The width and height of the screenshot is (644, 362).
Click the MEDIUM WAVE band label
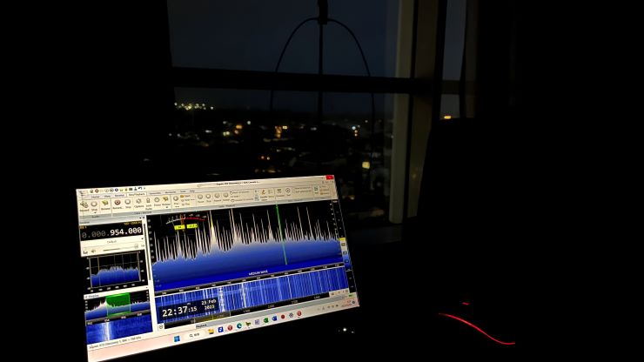point(258,273)
